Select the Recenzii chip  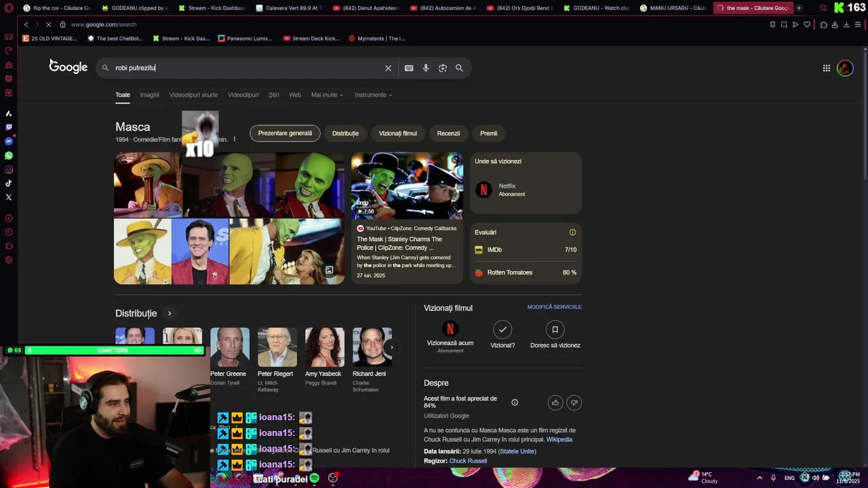click(448, 134)
